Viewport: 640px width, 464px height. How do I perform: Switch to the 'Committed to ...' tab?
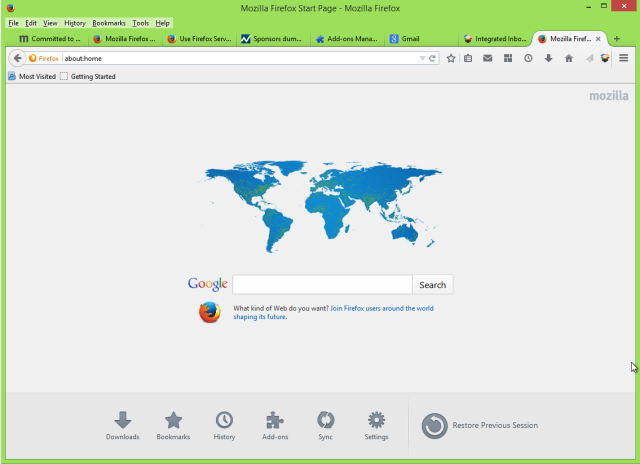[50, 39]
